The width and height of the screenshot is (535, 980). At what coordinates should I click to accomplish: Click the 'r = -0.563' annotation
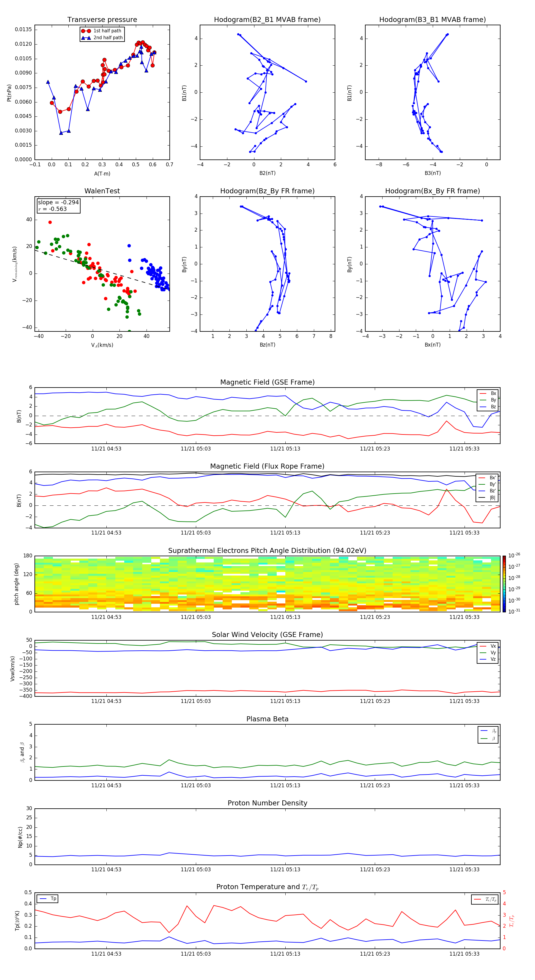[x=52, y=209]
